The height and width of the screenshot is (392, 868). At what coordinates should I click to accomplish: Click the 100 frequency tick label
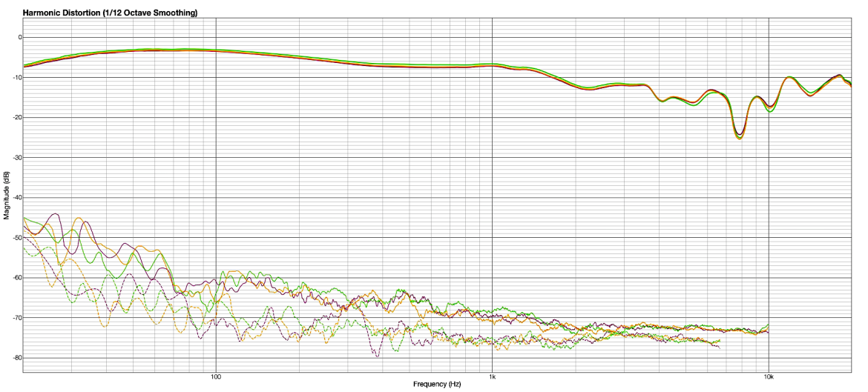point(216,376)
